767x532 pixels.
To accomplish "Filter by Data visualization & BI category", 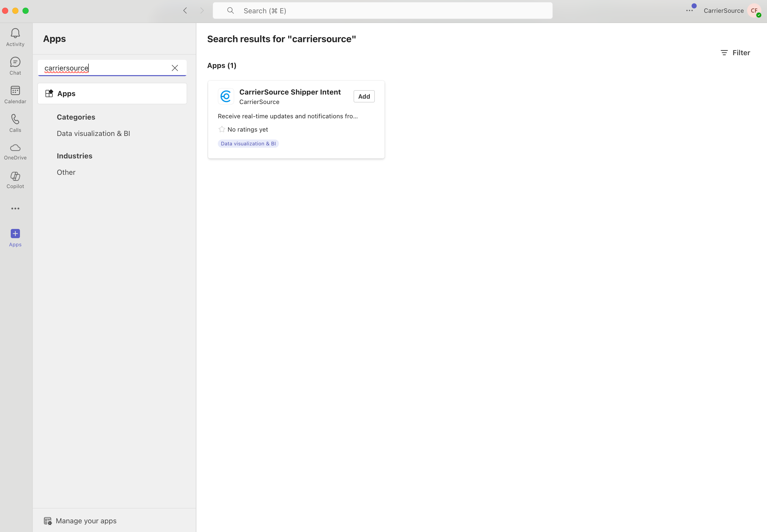I will pyautogui.click(x=93, y=133).
